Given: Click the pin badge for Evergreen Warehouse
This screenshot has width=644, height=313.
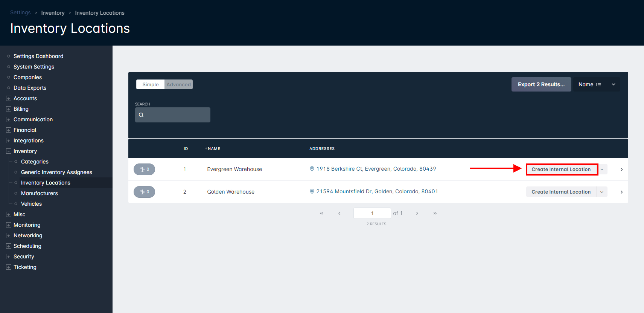Looking at the screenshot, I should click(144, 169).
